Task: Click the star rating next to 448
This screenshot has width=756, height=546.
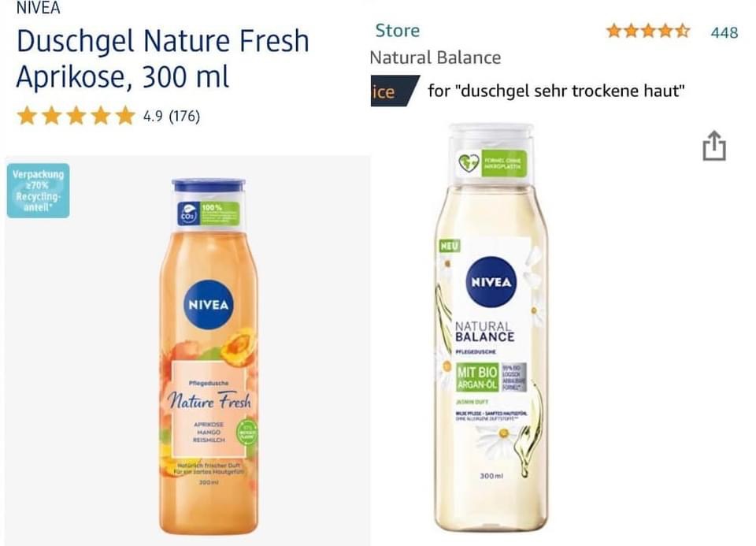Action: point(648,32)
